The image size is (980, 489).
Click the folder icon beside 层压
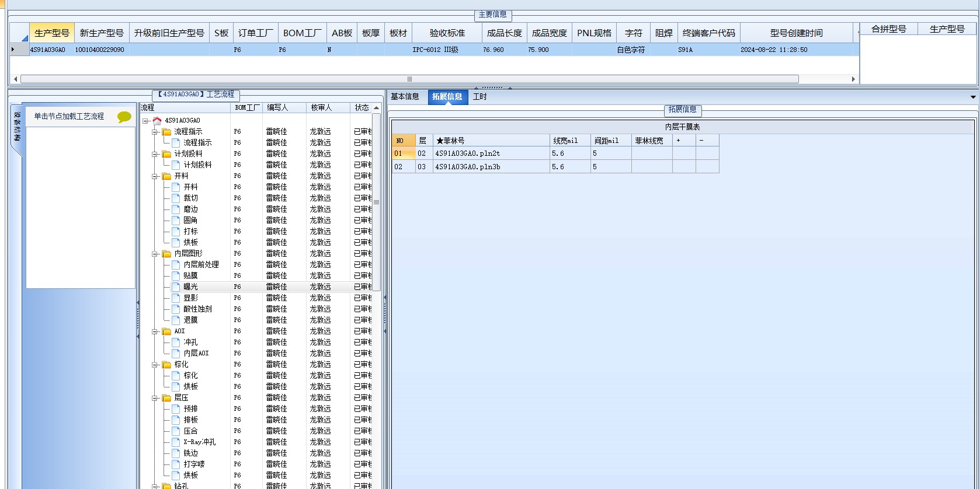(166, 398)
